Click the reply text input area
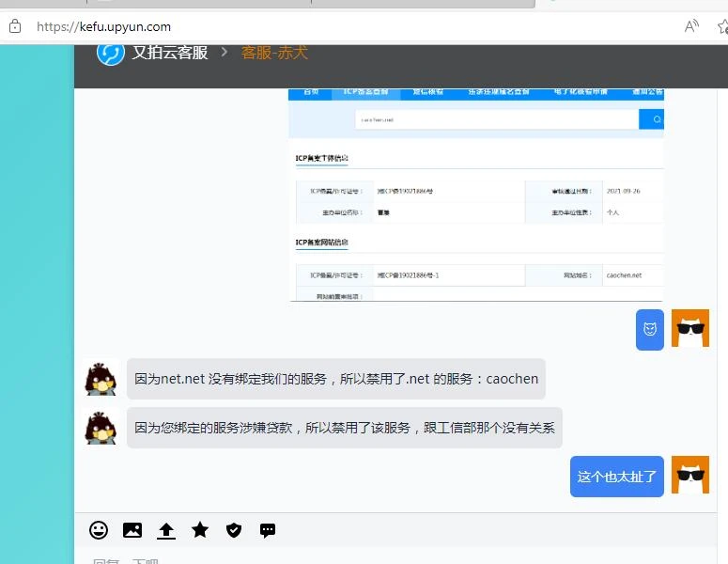728x564 pixels. coord(376,557)
